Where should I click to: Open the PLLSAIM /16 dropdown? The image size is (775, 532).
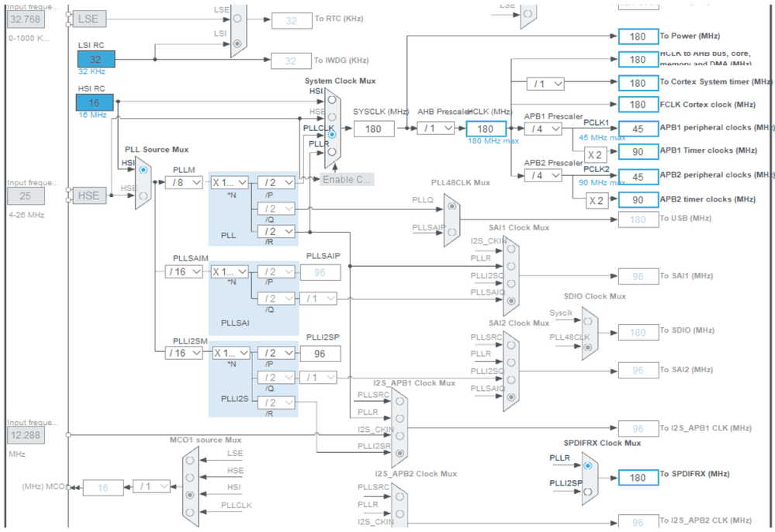pyautogui.click(x=184, y=271)
